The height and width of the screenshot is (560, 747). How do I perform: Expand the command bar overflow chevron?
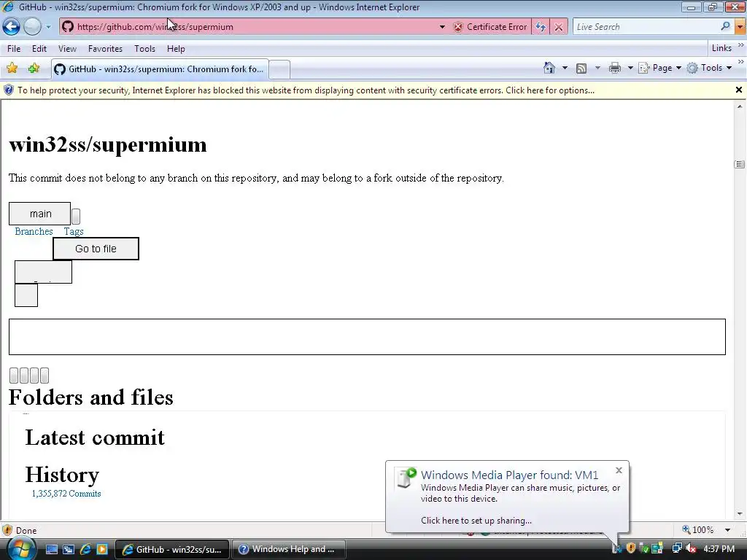click(741, 62)
